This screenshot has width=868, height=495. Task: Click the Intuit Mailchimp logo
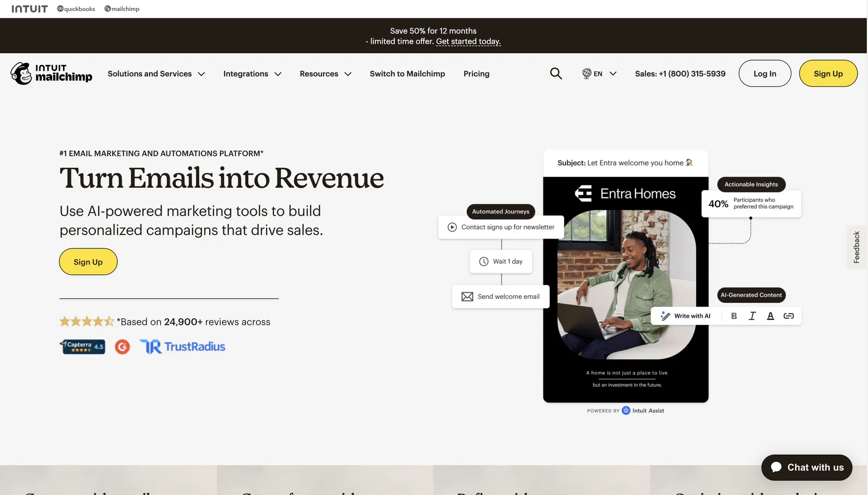(x=52, y=73)
